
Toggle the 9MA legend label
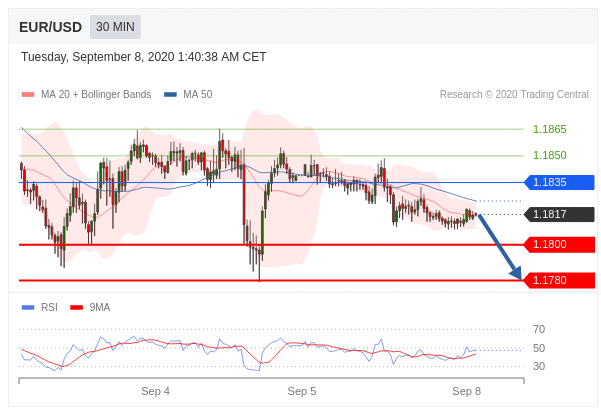pyautogui.click(x=100, y=307)
